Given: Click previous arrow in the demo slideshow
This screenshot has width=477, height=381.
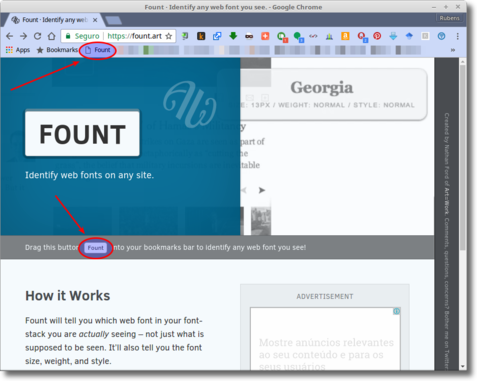Looking at the screenshot, I should click(244, 190).
